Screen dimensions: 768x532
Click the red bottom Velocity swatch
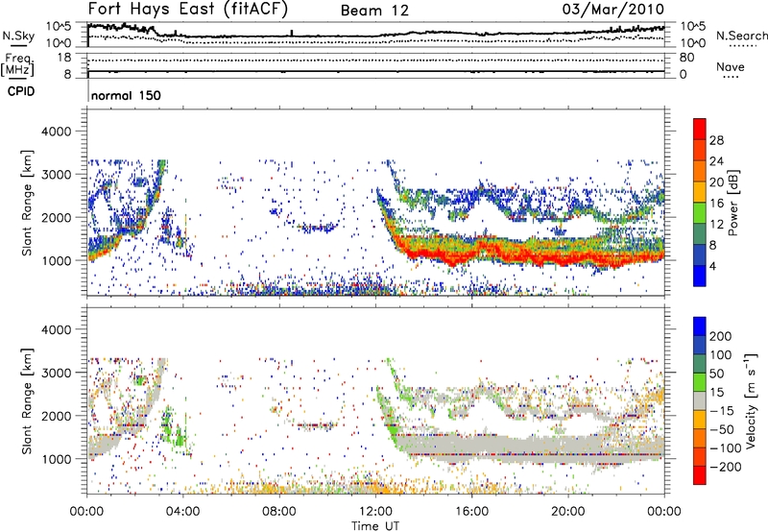(x=700, y=475)
